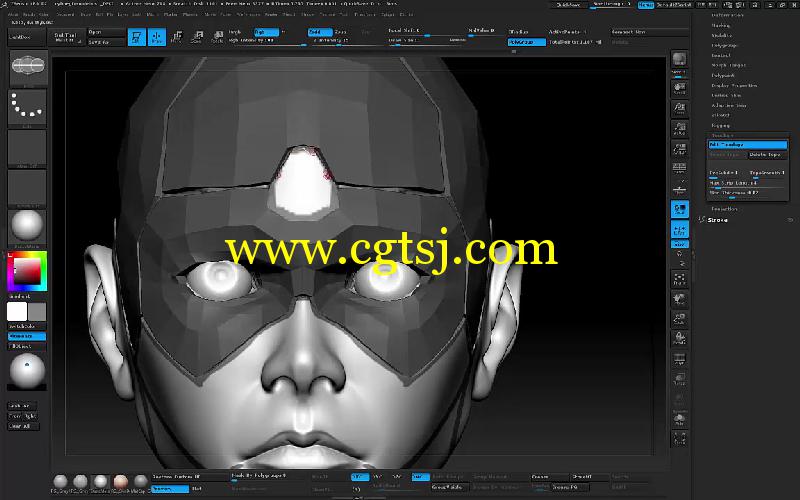
Task: Click the BPR render icon
Action: pos(679,61)
